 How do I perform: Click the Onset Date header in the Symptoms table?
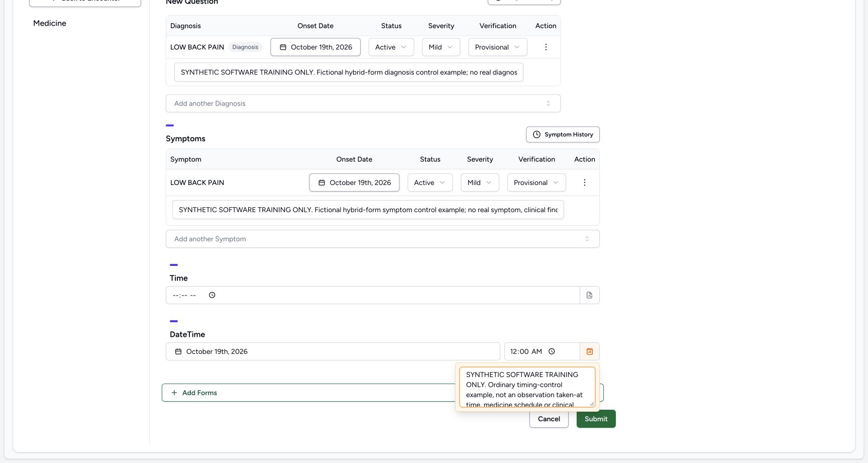[x=354, y=159]
